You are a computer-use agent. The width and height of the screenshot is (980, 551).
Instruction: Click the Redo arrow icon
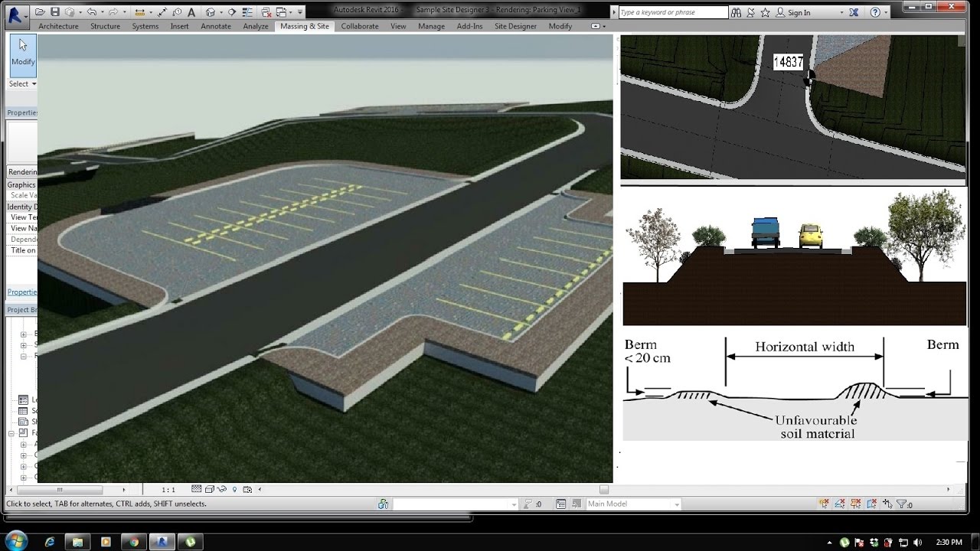[x=114, y=12]
